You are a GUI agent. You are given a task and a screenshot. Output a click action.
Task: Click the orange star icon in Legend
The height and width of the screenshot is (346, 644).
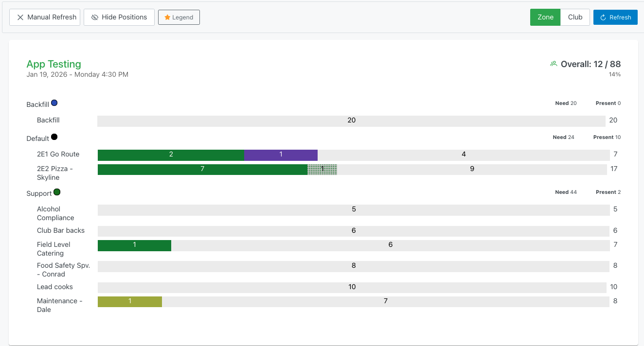tap(168, 17)
